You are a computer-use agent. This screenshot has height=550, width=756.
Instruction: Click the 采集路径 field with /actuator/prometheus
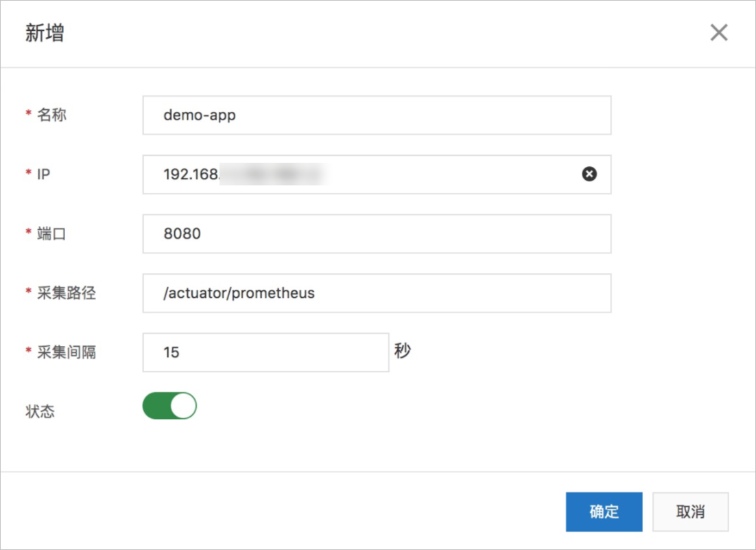pos(377,293)
